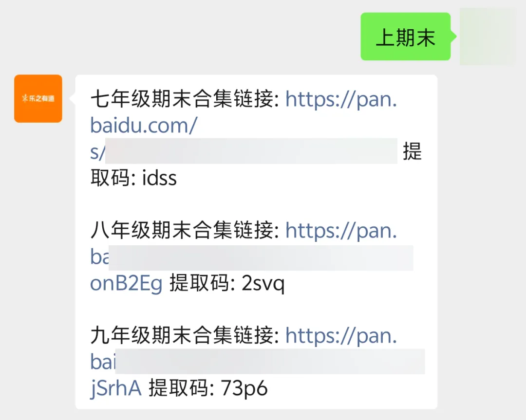
Task: Click the blurred part of the 七年级 link
Action: pos(251,151)
